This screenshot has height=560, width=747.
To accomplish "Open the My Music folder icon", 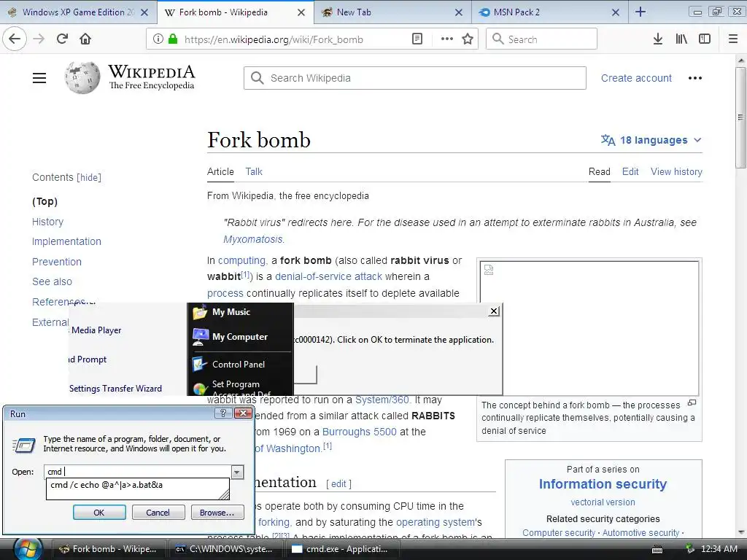I will 200,312.
